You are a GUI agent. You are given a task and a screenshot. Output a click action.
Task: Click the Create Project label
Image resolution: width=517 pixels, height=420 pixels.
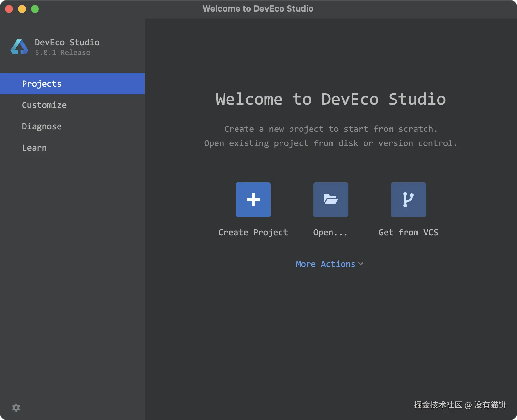click(253, 232)
